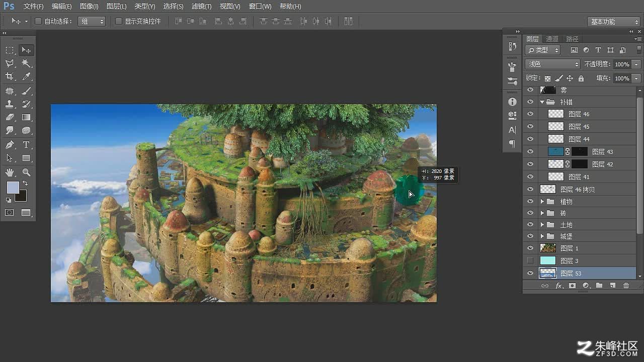
Task: Select the Horizontal Type tool
Action: [26, 145]
